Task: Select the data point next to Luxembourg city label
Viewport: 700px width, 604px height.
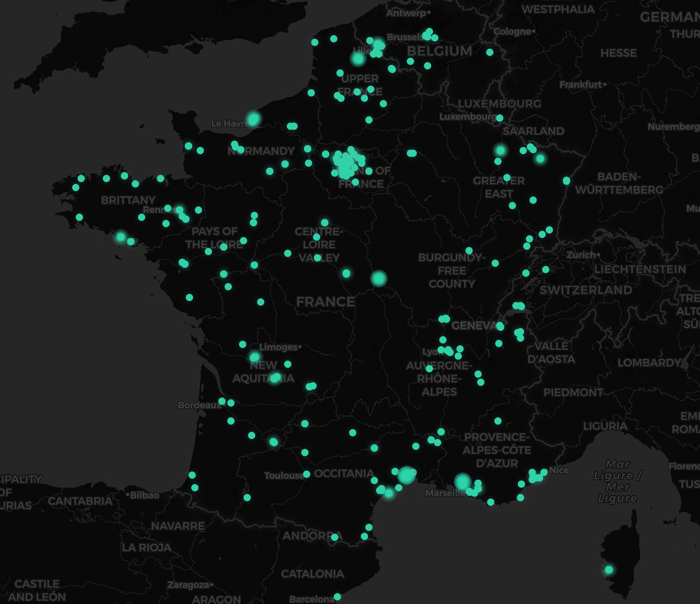Action: point(499,118)
